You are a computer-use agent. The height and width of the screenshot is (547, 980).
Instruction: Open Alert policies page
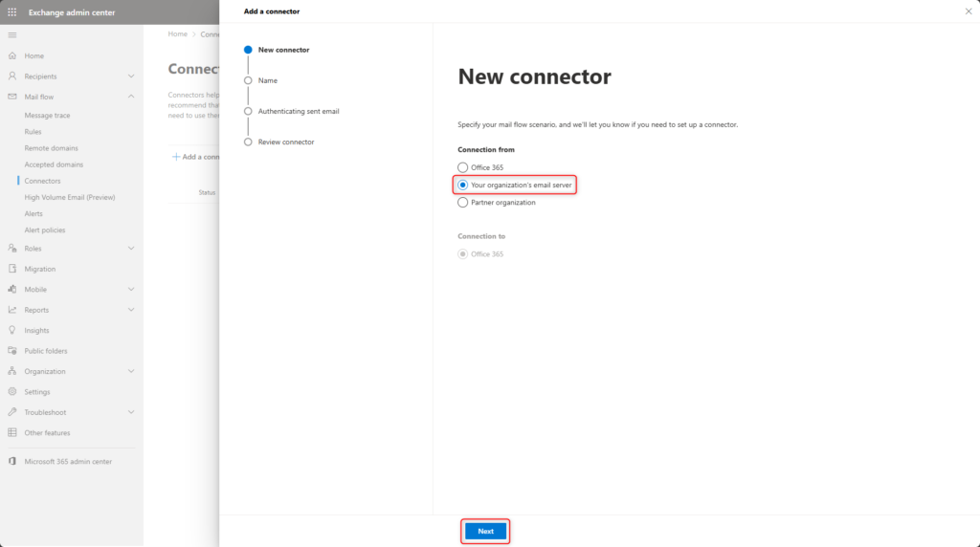click(44, 230)
